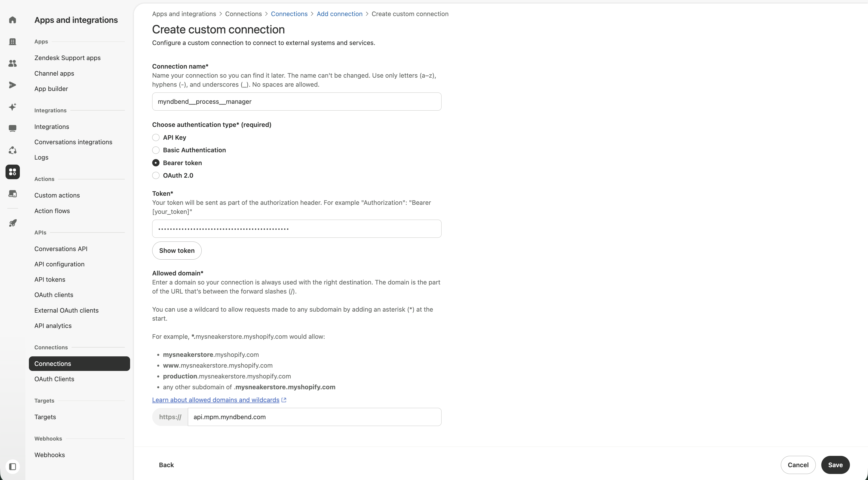Open the AI sparkle icon
Screen dimensions: 868x480
tap(13, 107)
